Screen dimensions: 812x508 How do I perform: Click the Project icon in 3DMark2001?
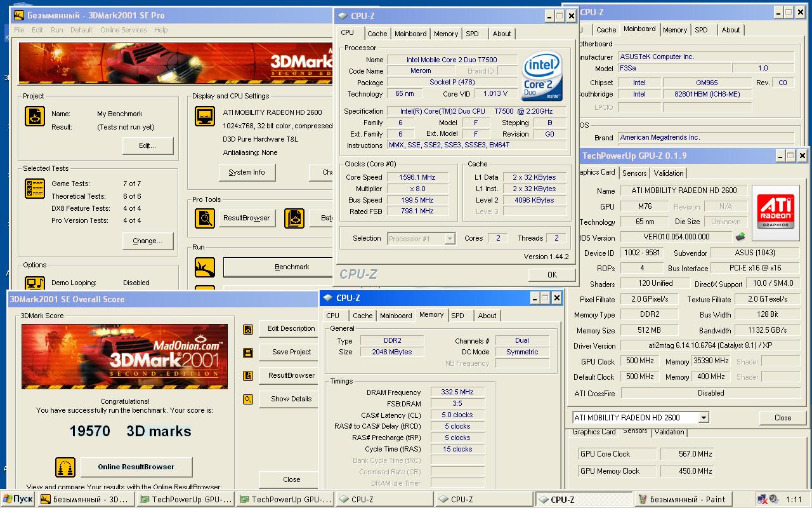[x=35, y=116]
